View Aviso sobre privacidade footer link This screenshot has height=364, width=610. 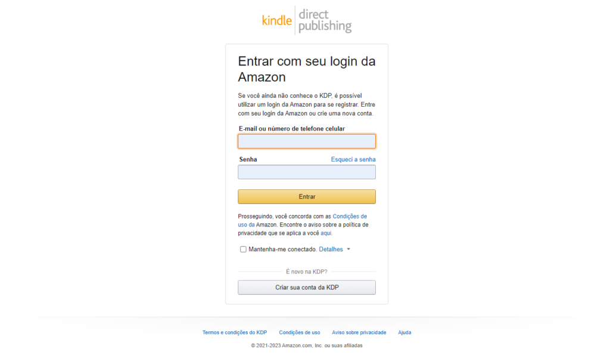pyautogui.click(x=359, y=332)
